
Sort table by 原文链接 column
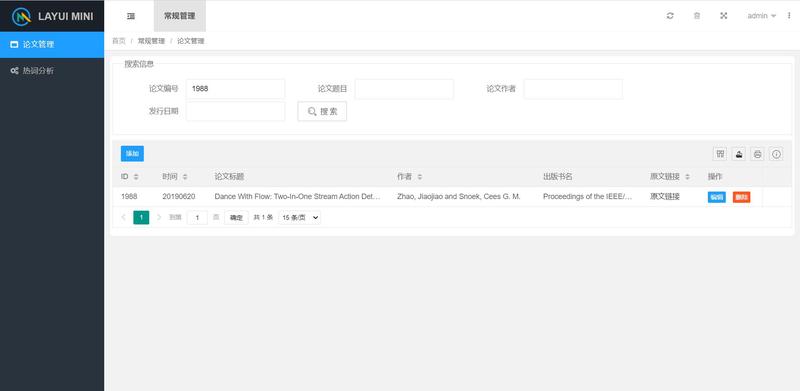[x=687, y=177]
